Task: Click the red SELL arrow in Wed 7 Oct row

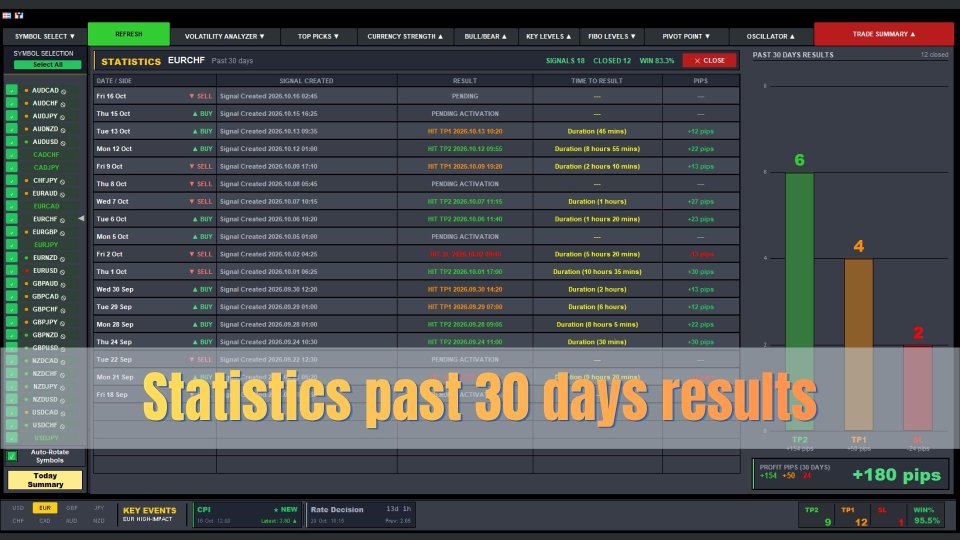Action: point(192,201)
